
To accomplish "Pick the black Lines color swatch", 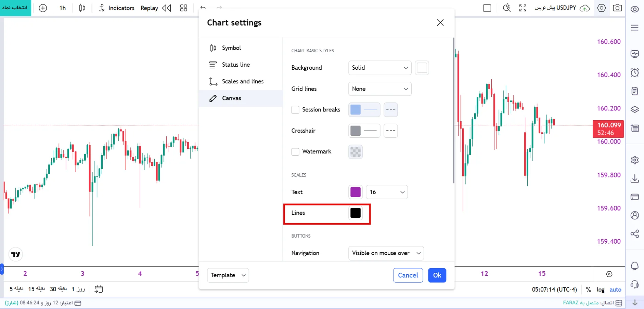I will [356, 213].
